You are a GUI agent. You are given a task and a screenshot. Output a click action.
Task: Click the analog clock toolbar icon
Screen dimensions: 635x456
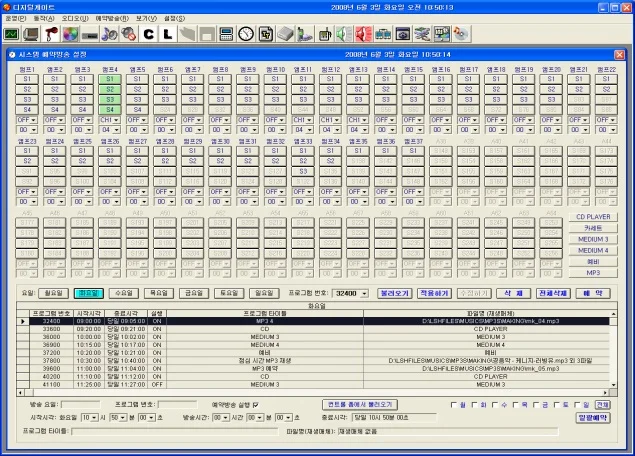pos(246,34)
